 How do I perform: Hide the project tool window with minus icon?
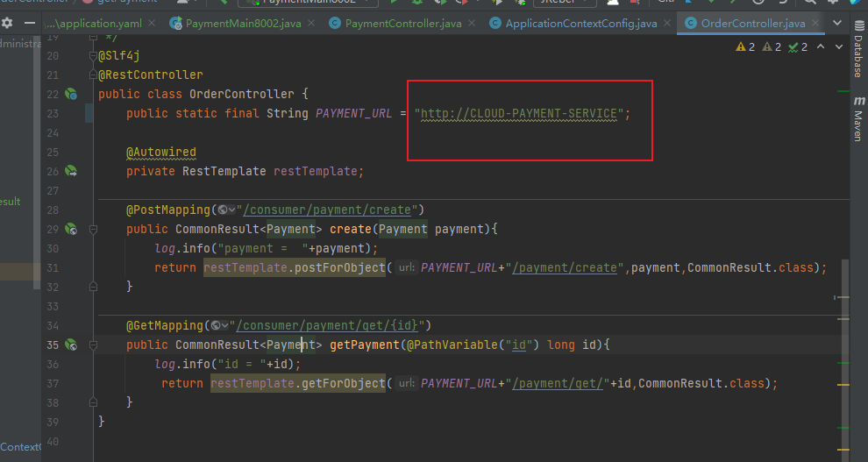coord(30,24)
